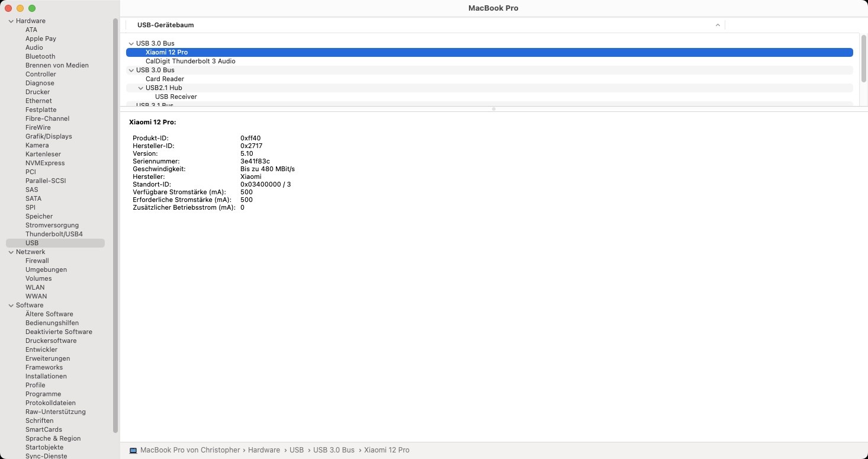The height and width of the screenshot is (459, 868).
Task: Select Stromversorgung in the sidebar
Action: click(52, 225)
